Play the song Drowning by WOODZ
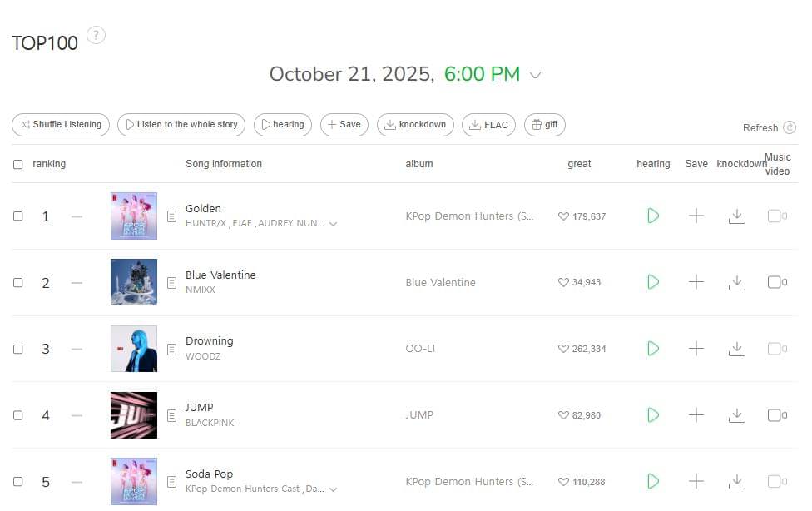Viewport: 812px width, 511px height. point(653,349)
